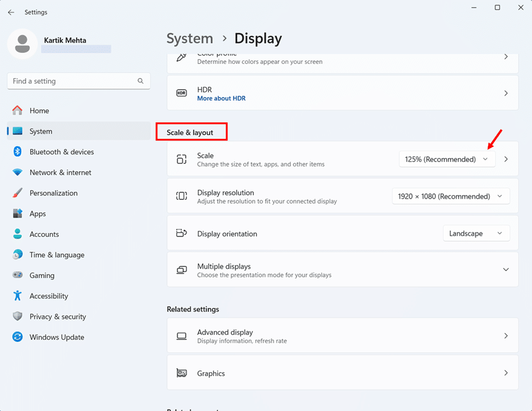Click the user profile avatar
This screenshot has width=532, height=411.
[22, 44]
